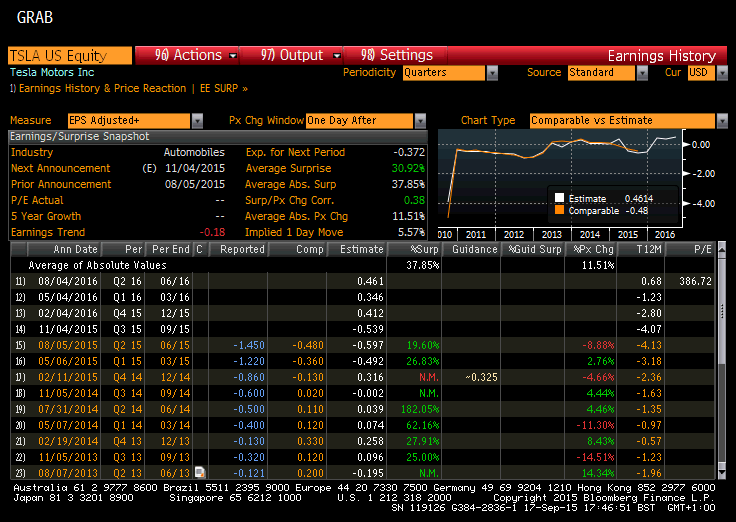Image resolution: width=736 pixels, height=522 pixels.
Task: Click the Exp. for Next Period -0.372 value
Action: 409,152
